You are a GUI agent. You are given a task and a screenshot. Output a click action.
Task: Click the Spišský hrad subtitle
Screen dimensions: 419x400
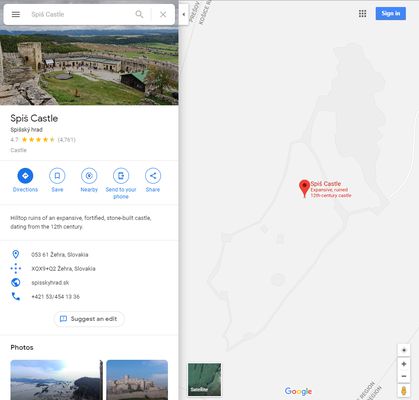click(x=26, y=130)
